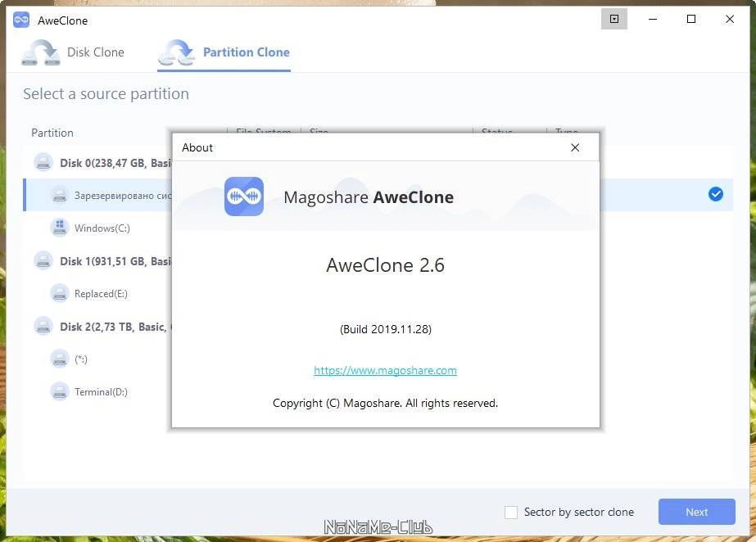Click the Select a source partition heading
Image resolution: width=756 pixels, height=542 pixels.
pos(106,93)
